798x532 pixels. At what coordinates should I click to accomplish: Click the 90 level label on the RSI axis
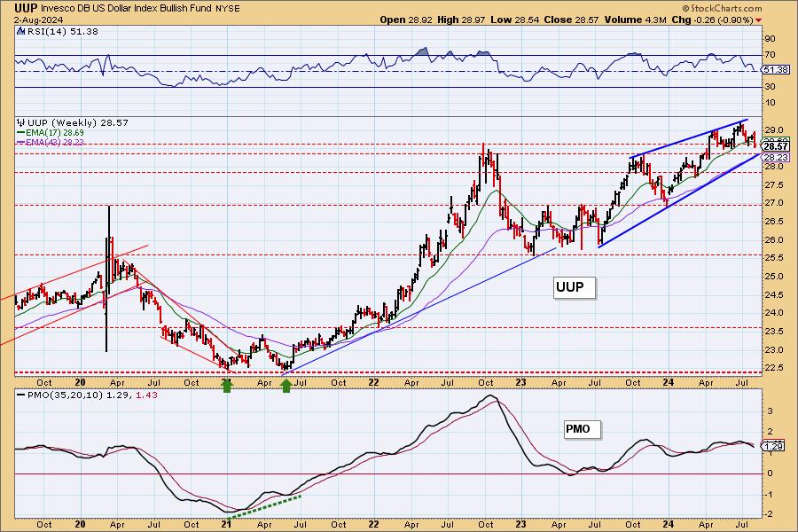pyautogui.click(x=770, y=39)
